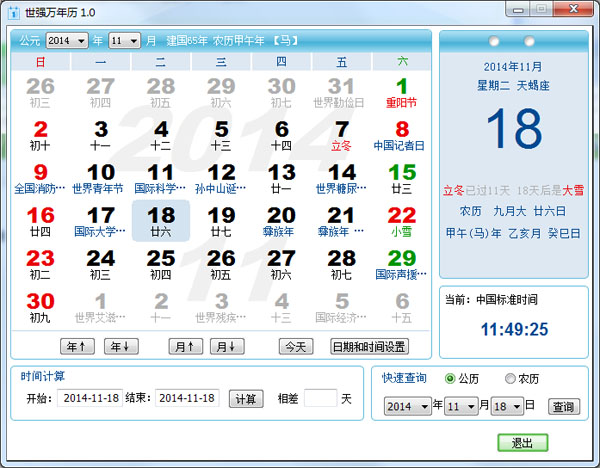Image resolution: width=600 pixels, height=468 pixels.
Task: Select the 农历 radio button
Action: coord(510,379)
